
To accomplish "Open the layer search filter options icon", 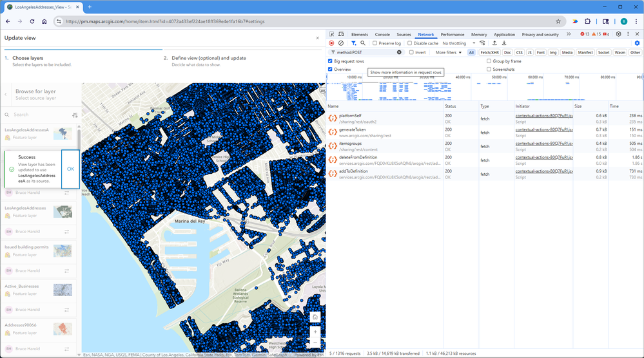I will [75, 115].
